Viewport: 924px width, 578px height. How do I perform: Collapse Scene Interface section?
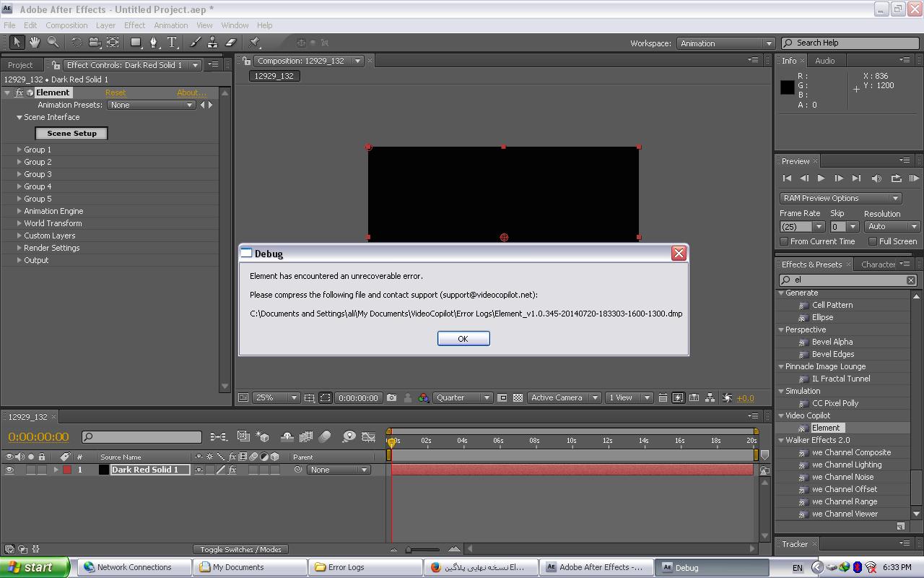click(x=19, y=117)
